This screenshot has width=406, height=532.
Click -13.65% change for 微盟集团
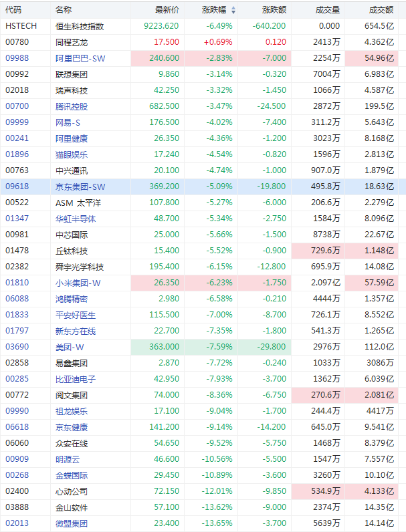(217, 523)
